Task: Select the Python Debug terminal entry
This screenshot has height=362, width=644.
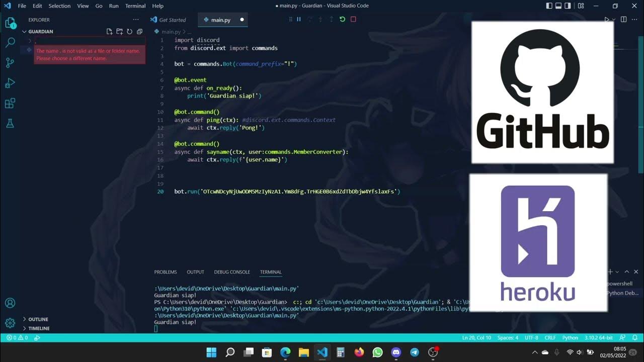Action: click(x=623, y=293)
